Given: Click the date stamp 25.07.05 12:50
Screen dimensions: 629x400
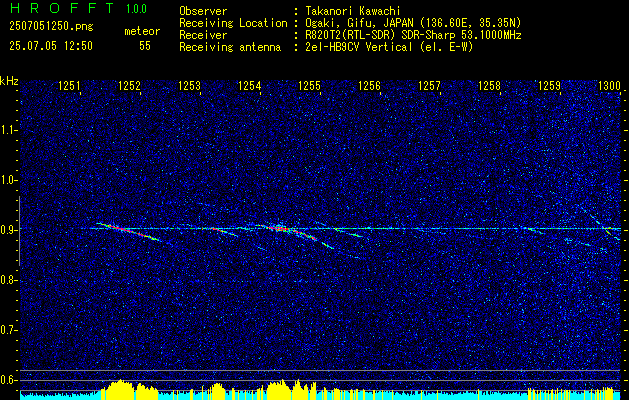Looking at the screenshot, I should pyautogui.click(x=51, y=46).
